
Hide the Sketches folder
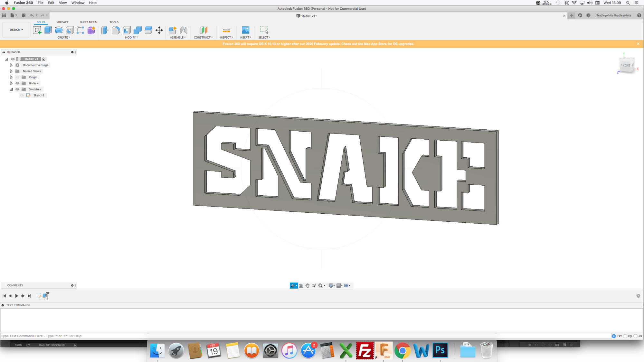(17, 89)
